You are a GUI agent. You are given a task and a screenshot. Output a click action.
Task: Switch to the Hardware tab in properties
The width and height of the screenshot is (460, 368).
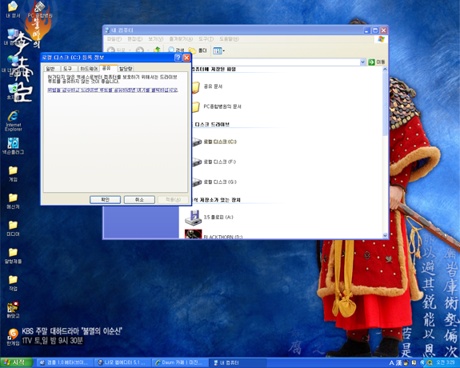click(89, 69)
